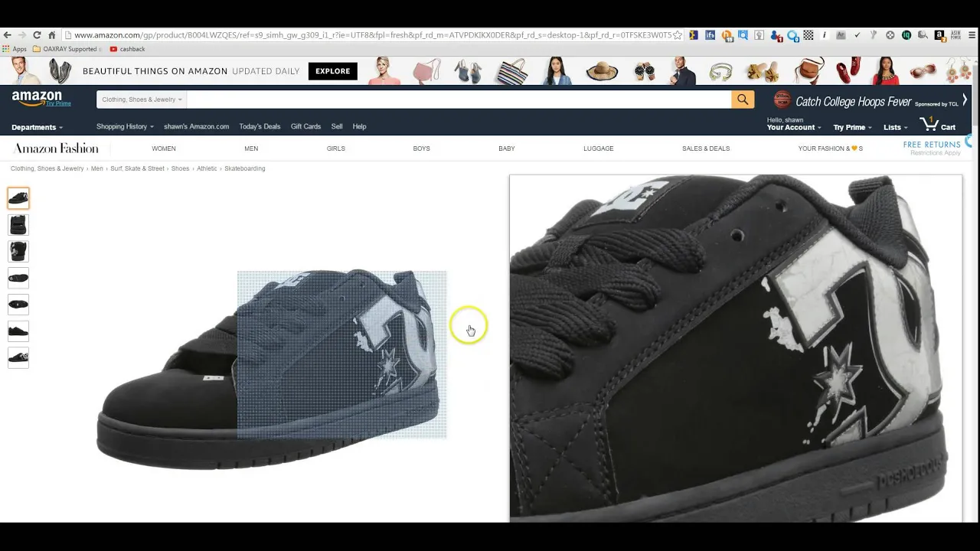Screen dimensions: 980x551
Task: Select the seventh shoe thumbnail
Action: (18, 357)
